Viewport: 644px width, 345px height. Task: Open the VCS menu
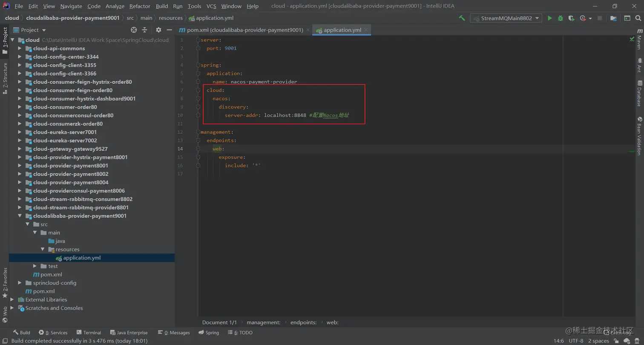point(211,6)
